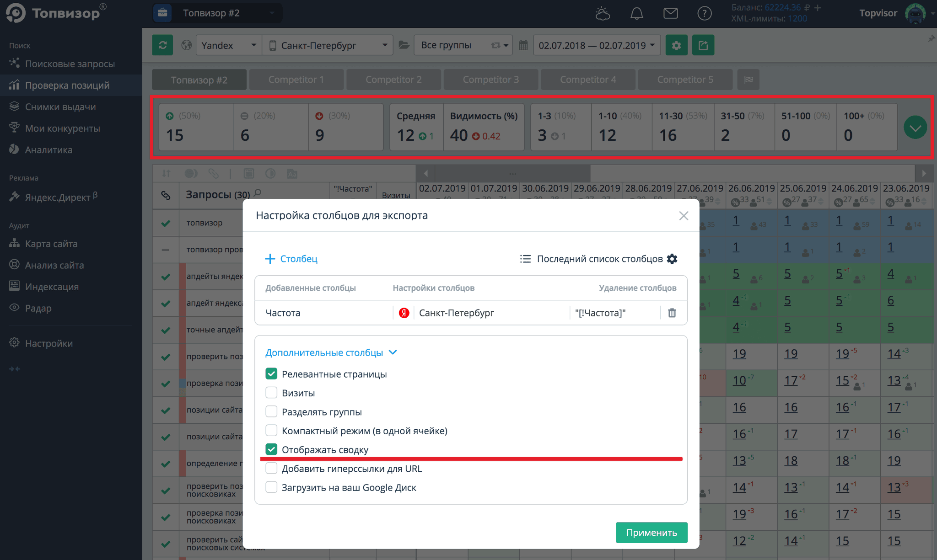Viewport: 937px width, 560px height.
Task: Open notifications bell icon
Action: (637, 13)
